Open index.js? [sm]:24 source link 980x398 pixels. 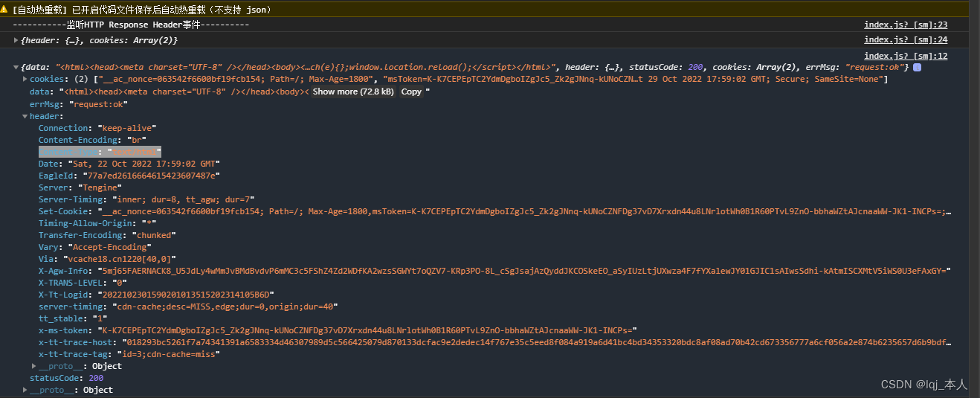(x=906, y=39)
